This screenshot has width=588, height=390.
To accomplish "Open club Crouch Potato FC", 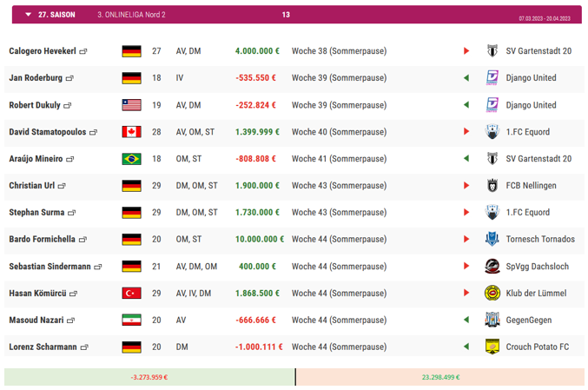I will point(538,347).
